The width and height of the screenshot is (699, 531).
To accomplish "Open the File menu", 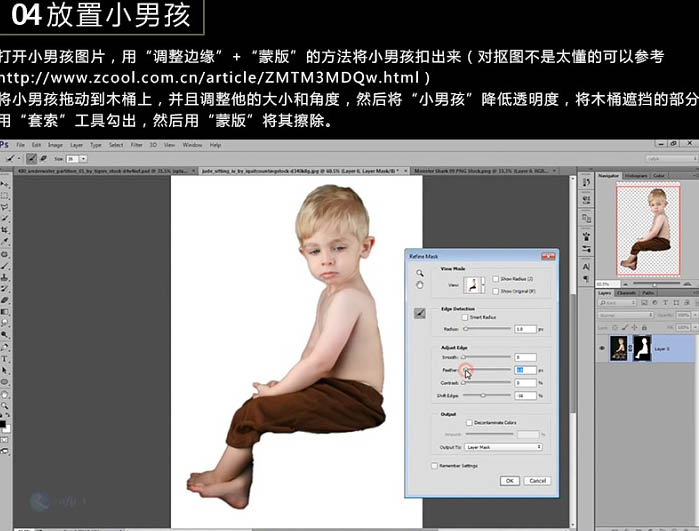I will tap(21, 145).
